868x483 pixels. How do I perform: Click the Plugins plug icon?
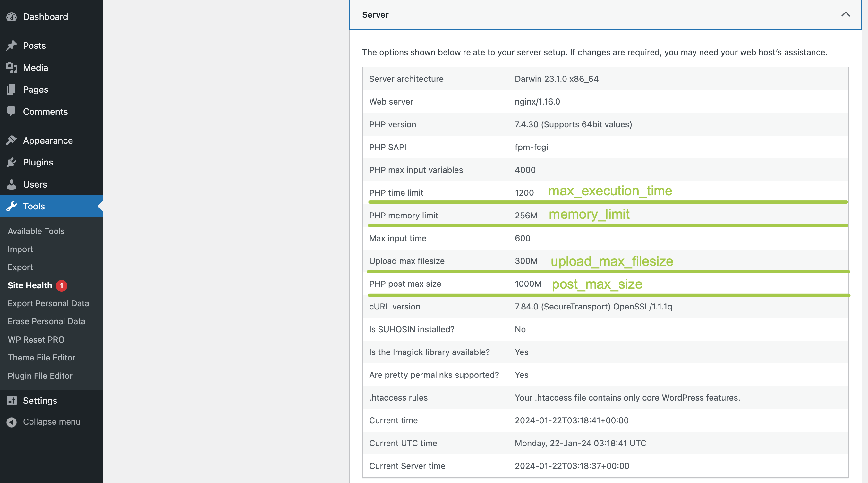[12, 162]
